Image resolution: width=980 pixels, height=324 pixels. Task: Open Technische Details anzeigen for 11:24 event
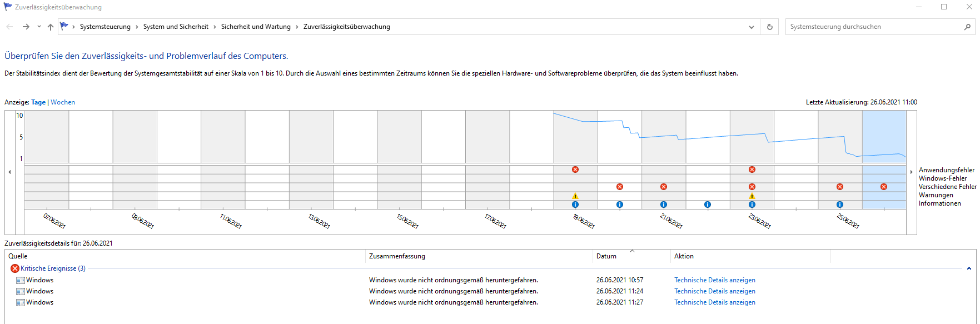(715, 291)
